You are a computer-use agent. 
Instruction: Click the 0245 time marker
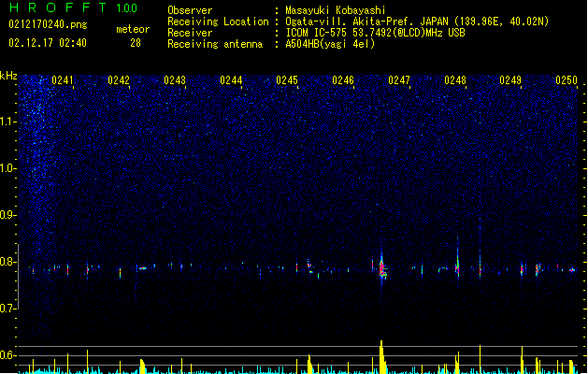click(287, 80)
